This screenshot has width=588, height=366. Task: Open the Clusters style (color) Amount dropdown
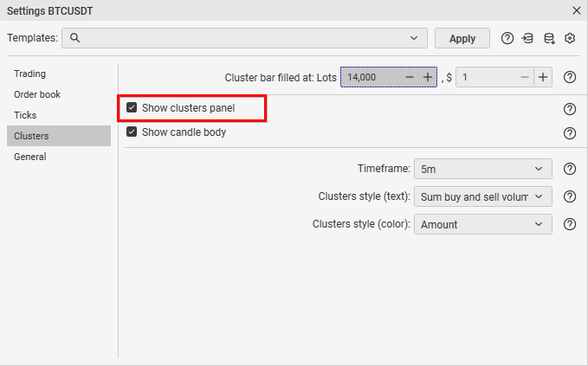pyautogui.click(x=483, y=224)
